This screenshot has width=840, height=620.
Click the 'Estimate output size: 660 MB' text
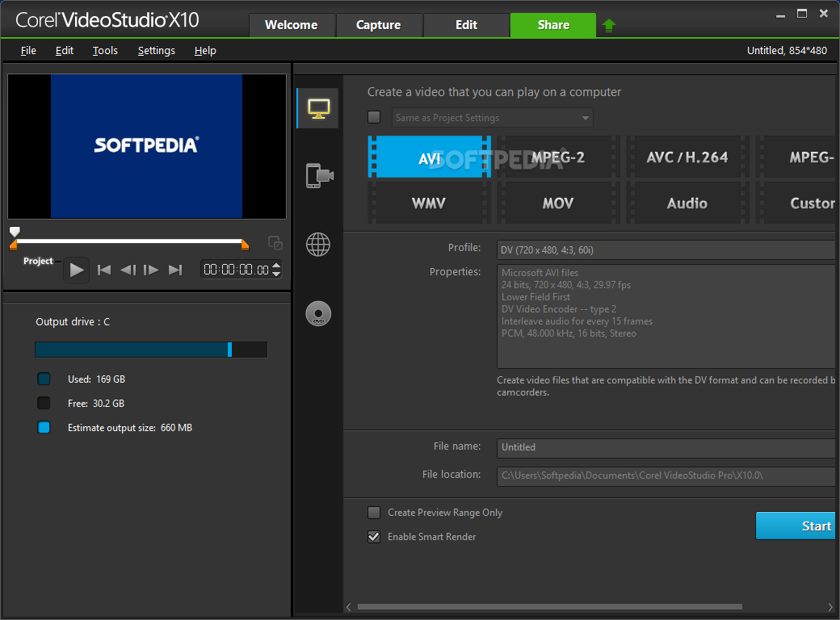130,428
